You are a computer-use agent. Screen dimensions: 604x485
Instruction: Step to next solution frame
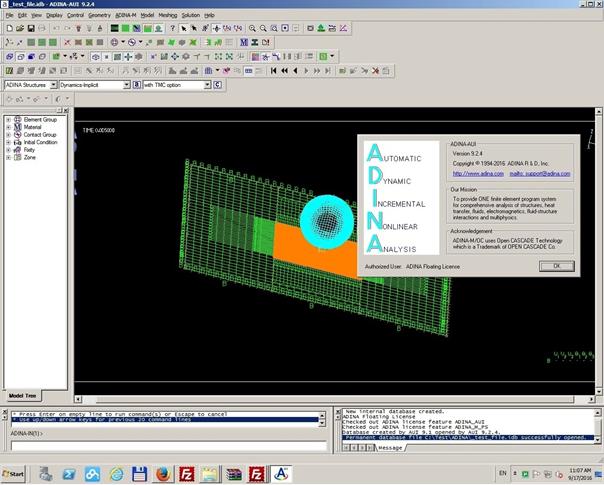306,71
